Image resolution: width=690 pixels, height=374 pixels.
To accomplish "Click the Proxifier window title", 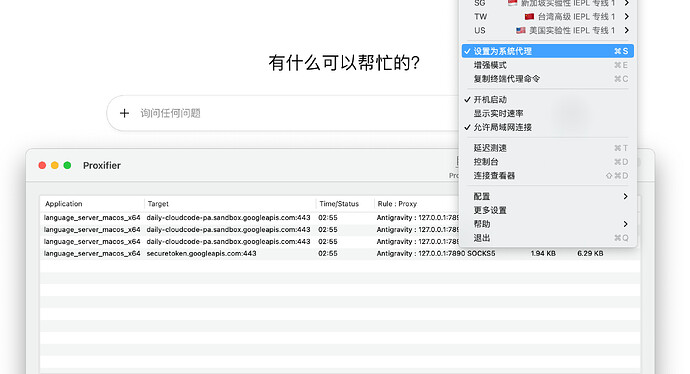I will point(102,165).
